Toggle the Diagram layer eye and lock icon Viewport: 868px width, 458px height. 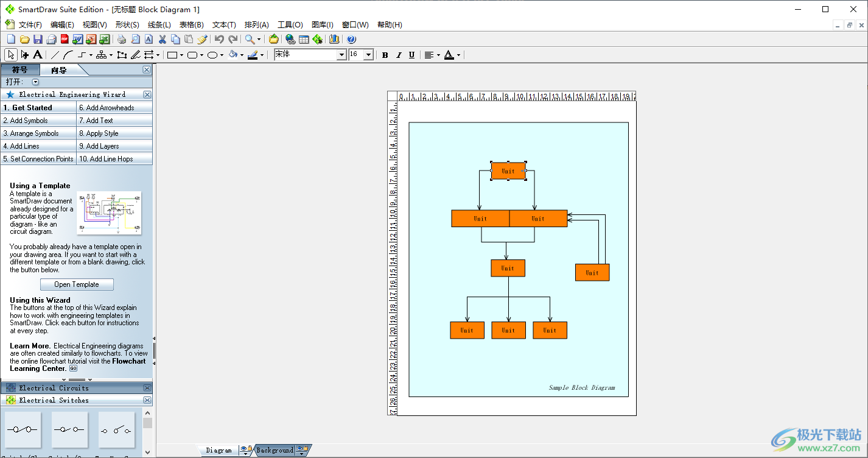coord(245,450)
